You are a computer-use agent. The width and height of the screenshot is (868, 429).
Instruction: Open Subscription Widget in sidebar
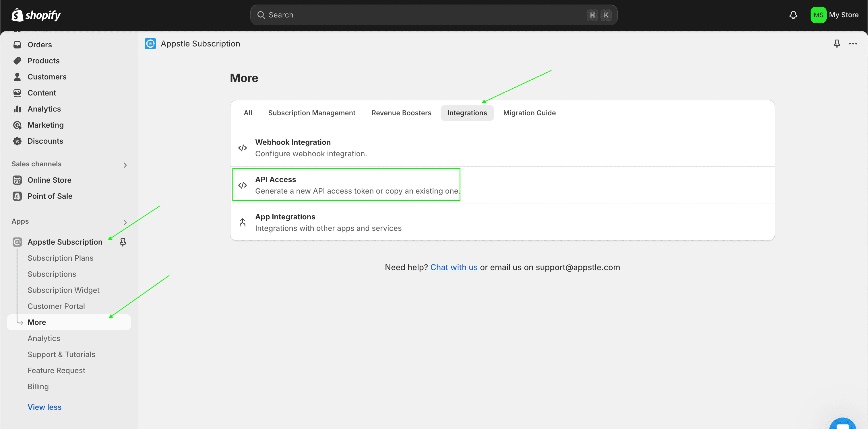click(63, 290)
